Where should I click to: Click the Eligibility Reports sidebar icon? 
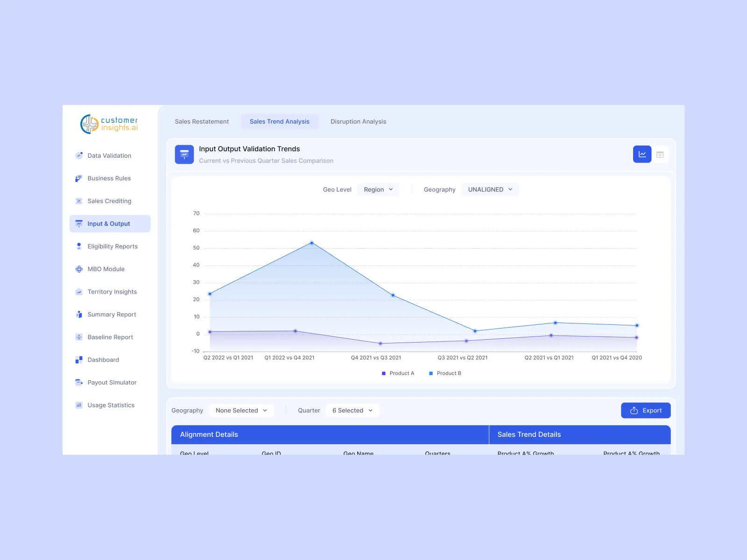coord(79,246)
